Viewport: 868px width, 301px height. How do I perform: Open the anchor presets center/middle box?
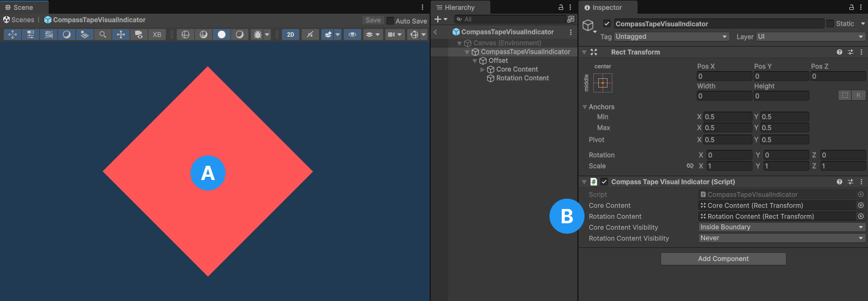pyautogui.click(x=603, y=83)
